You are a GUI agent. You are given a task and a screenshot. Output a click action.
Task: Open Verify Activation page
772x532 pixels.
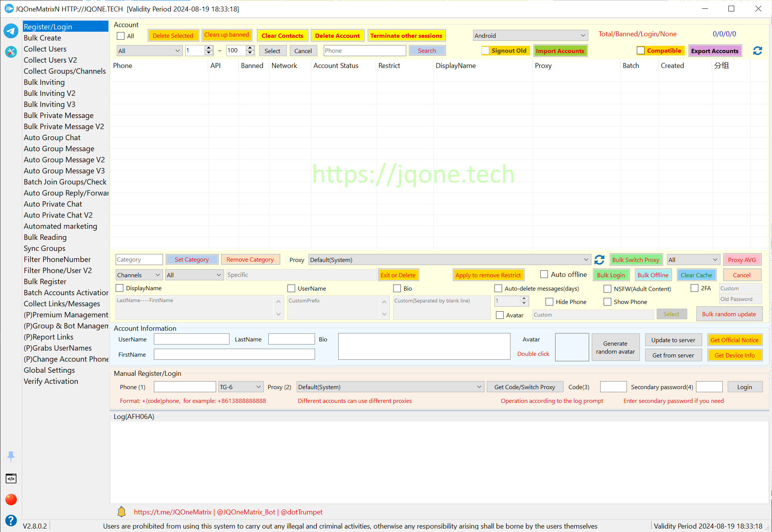[51, 381]
